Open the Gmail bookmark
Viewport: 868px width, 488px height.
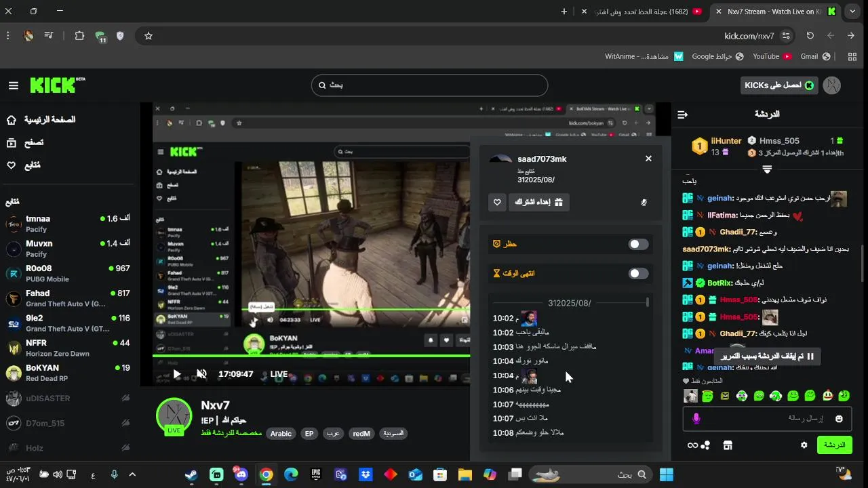816,57
